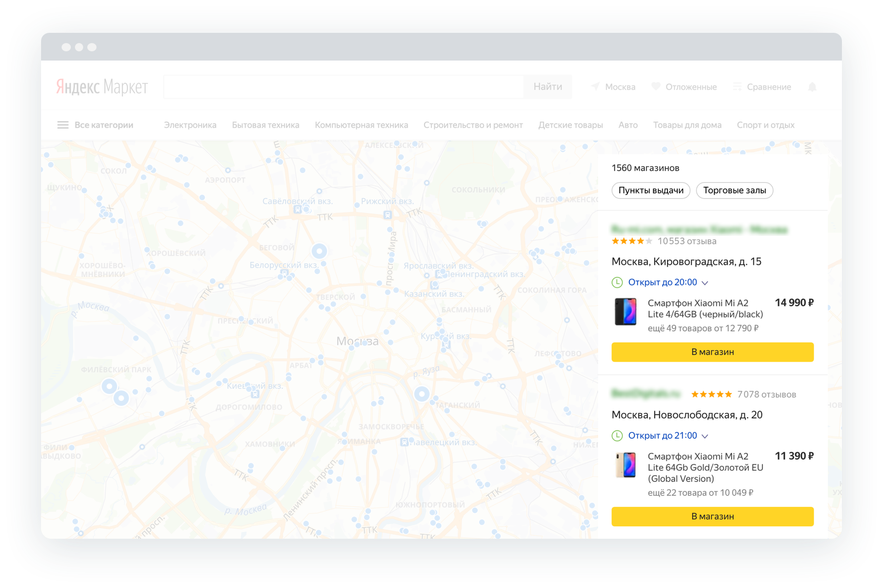Image resolution: width=883 pixels, height=588 pixels.
Task: Go to Строительство и ремонт category
Action: click(473, 125)
